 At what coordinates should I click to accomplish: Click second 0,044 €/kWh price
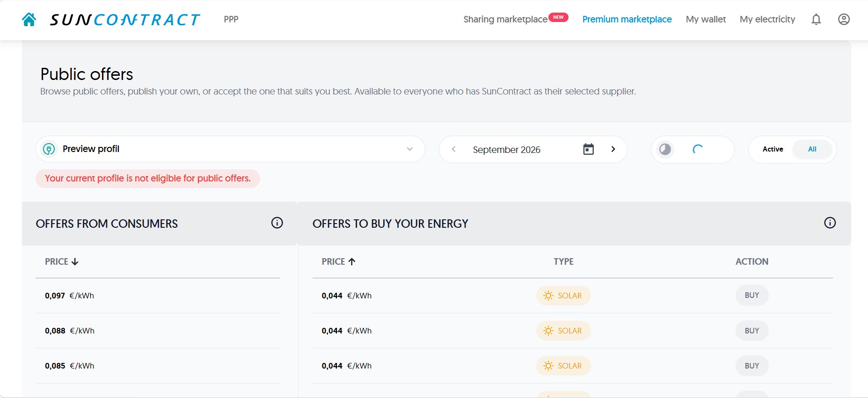(346, 331)
